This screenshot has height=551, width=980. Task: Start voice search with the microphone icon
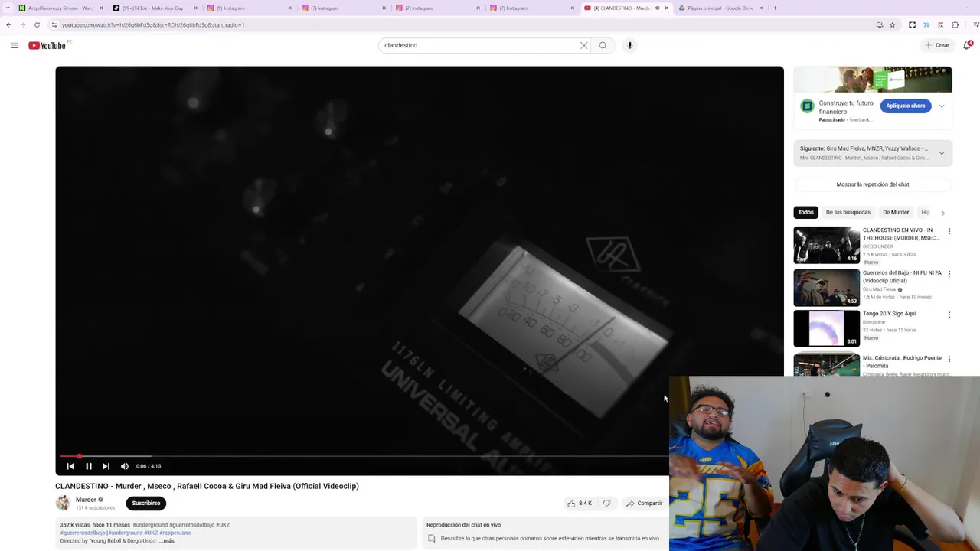coord(629,45)
